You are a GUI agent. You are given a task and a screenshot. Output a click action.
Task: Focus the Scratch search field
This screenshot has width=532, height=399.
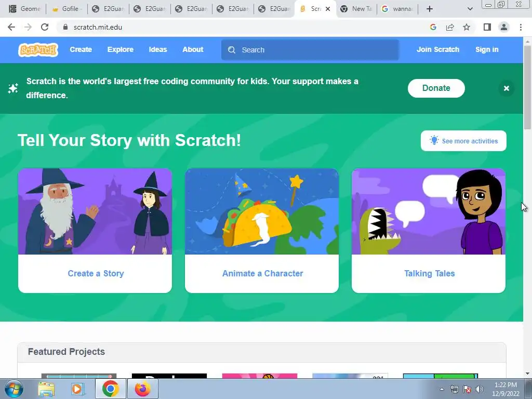point(310,50)
